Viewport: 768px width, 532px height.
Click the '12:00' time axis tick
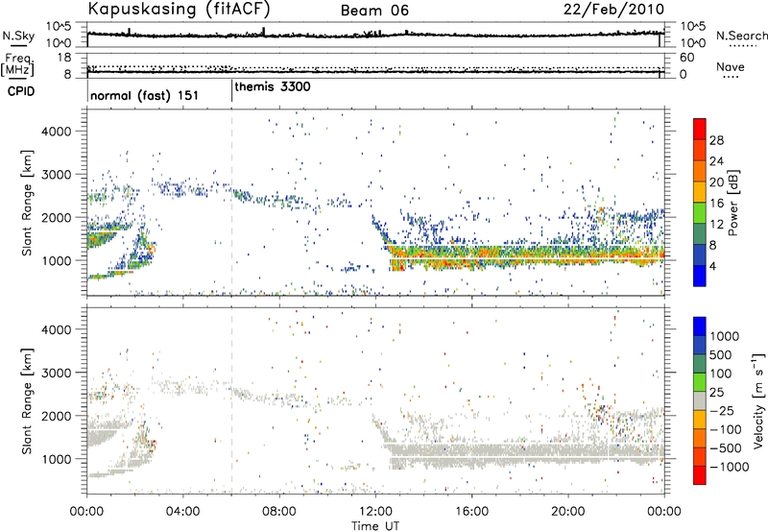(375, 512)
